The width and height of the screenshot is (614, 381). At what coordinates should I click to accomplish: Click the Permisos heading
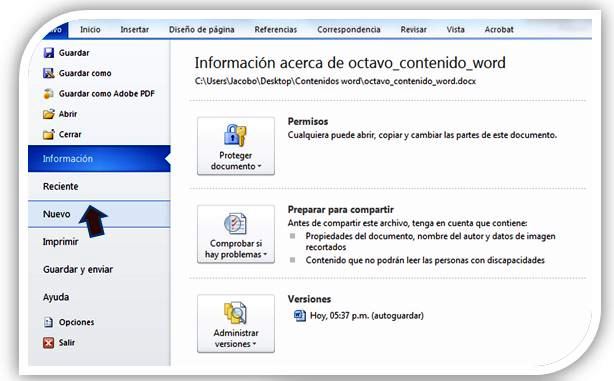click(308, 121)
